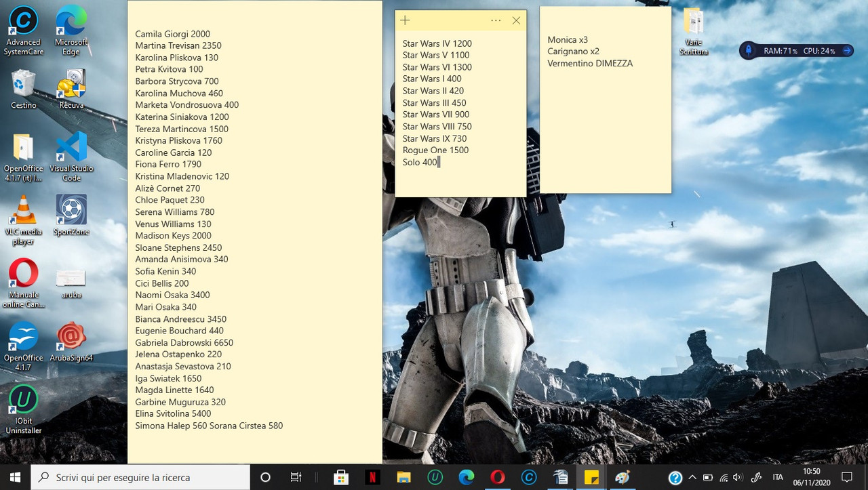
Task: Open the volume tray icon
Action: click(x=738, y=477)
